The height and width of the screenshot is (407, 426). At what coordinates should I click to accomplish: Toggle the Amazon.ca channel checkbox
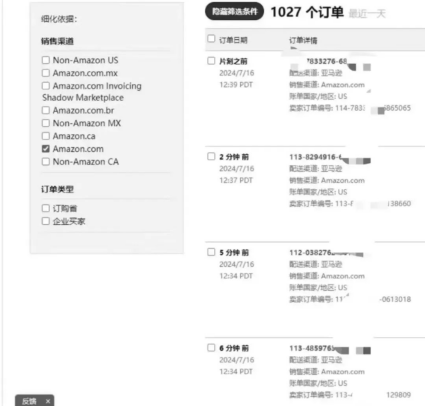click(46, 136)
